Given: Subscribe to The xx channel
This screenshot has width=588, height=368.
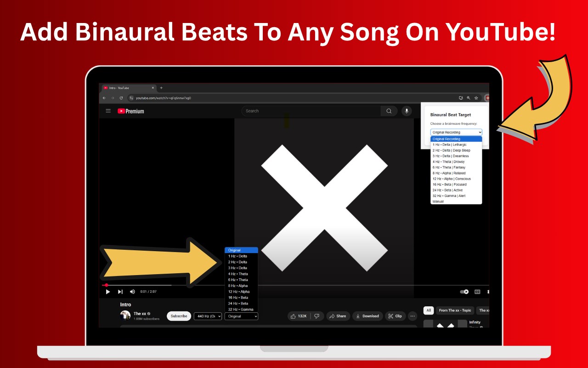Looking at the screenshot, I should click(x=179, y=316).
